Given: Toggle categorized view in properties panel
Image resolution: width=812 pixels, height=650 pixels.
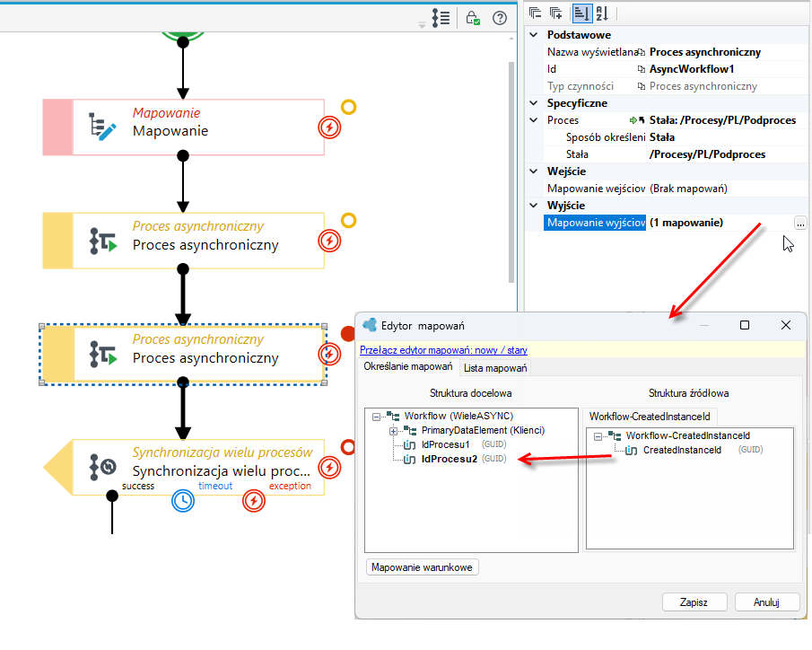Looking at the screenshot, I should [582, 13].
